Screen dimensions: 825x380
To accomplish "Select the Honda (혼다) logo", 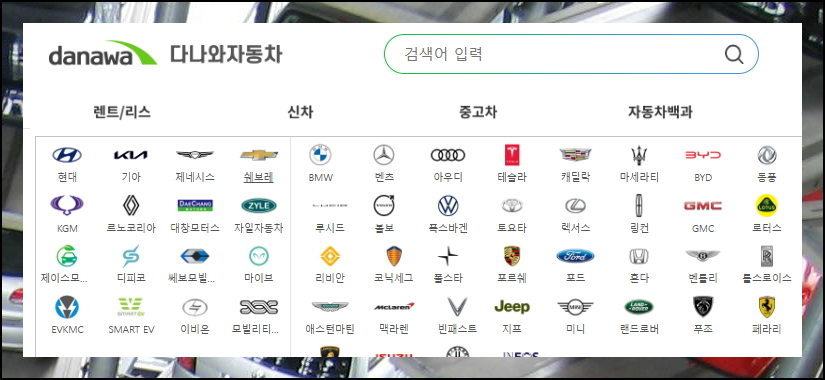I will (x=639, y=256).
